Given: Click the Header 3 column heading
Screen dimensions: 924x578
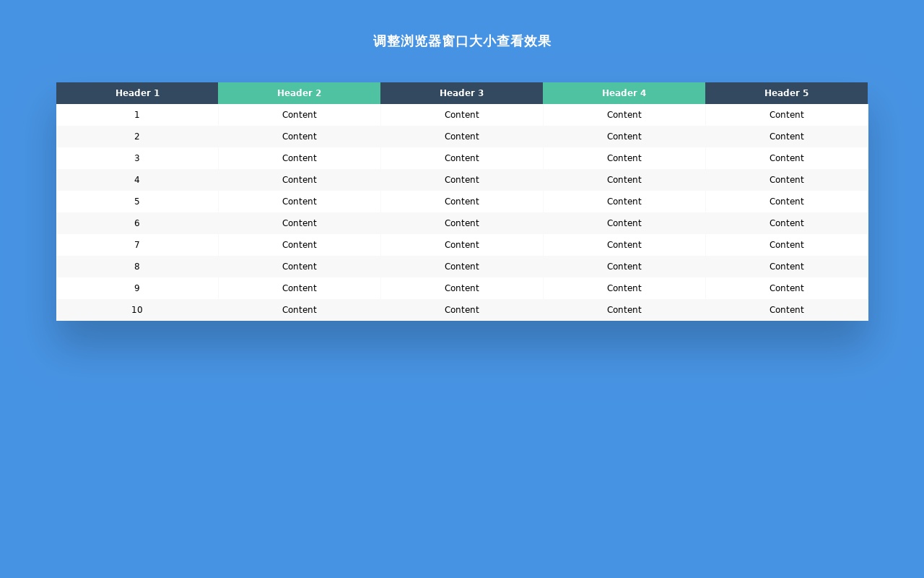Looking at the screenshot, I should [462, 93].
